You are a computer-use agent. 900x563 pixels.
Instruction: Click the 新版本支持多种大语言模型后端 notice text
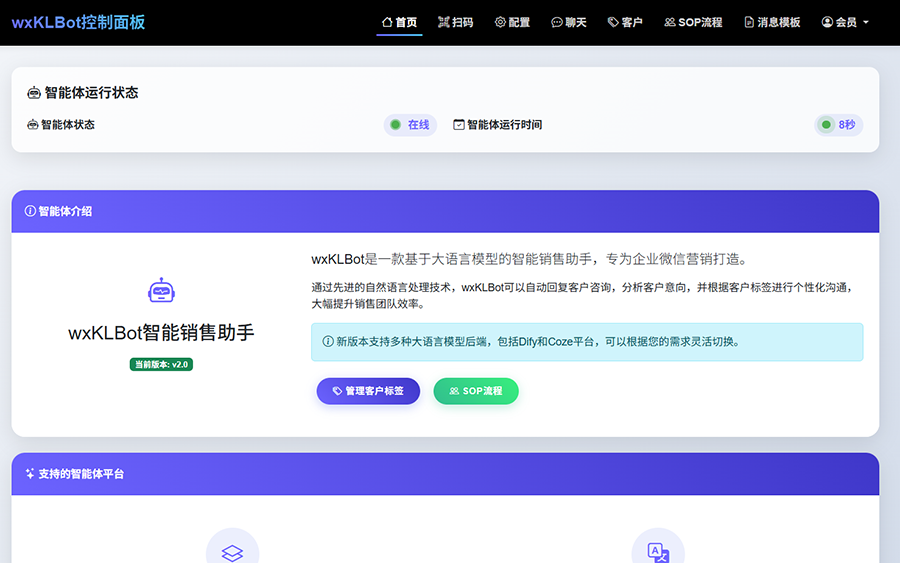tap(538, 341)
